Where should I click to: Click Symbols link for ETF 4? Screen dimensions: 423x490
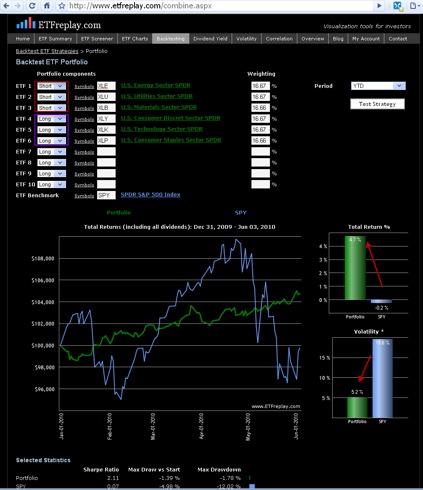pos(84,119)
